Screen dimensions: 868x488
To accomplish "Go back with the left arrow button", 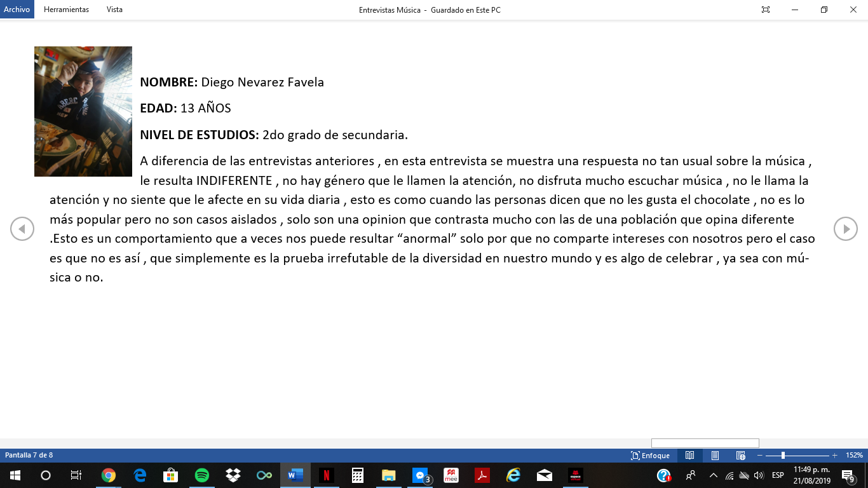I will 22,229.
